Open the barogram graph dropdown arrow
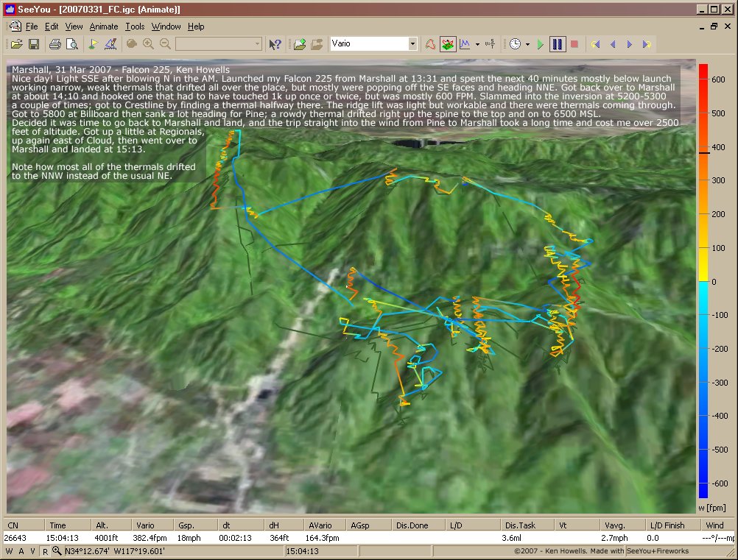738x560 pixels. click(x=477, y=44)
